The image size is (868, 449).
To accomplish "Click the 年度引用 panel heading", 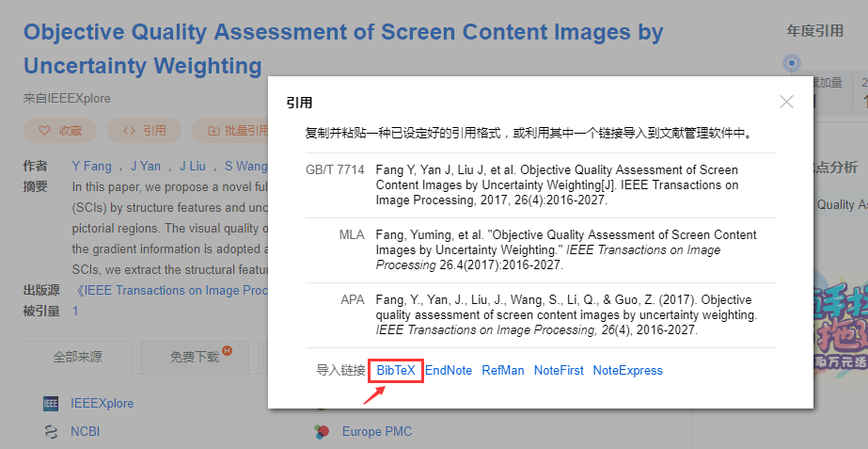I will [814, 31].
